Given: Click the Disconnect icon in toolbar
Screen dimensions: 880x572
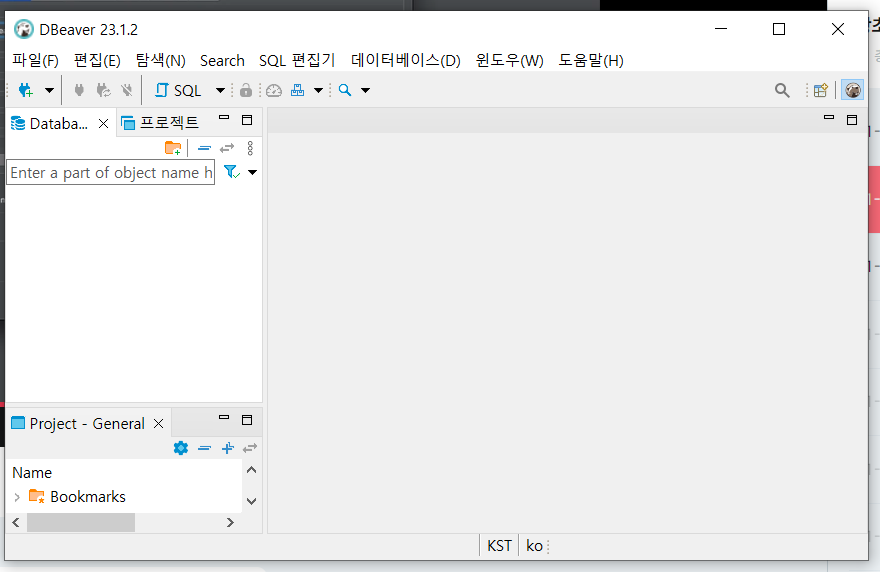Looking at the screenshot, I should (x=127, y=90).
